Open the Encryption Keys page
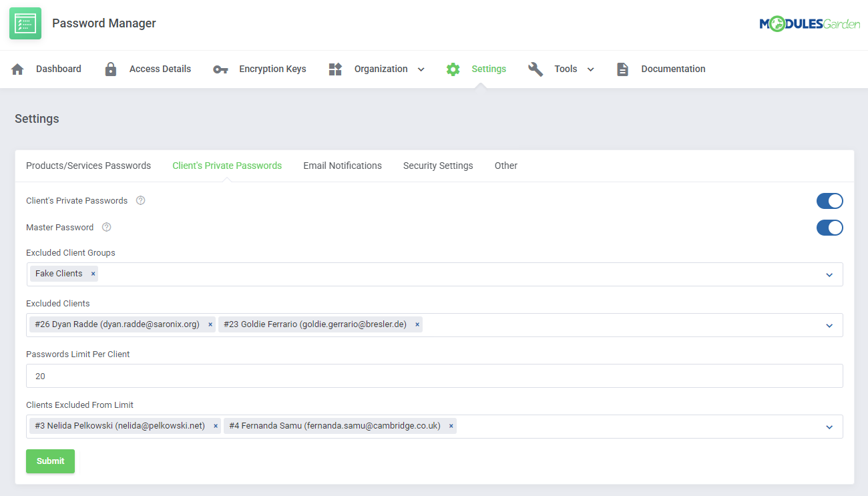 coord(272,69)
